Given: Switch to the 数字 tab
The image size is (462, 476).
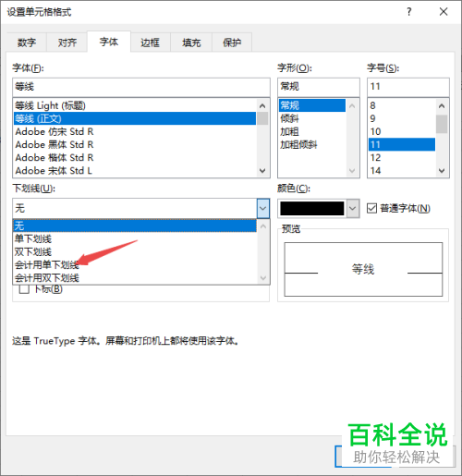Looking at the screenshot, I should coord(27,43).
